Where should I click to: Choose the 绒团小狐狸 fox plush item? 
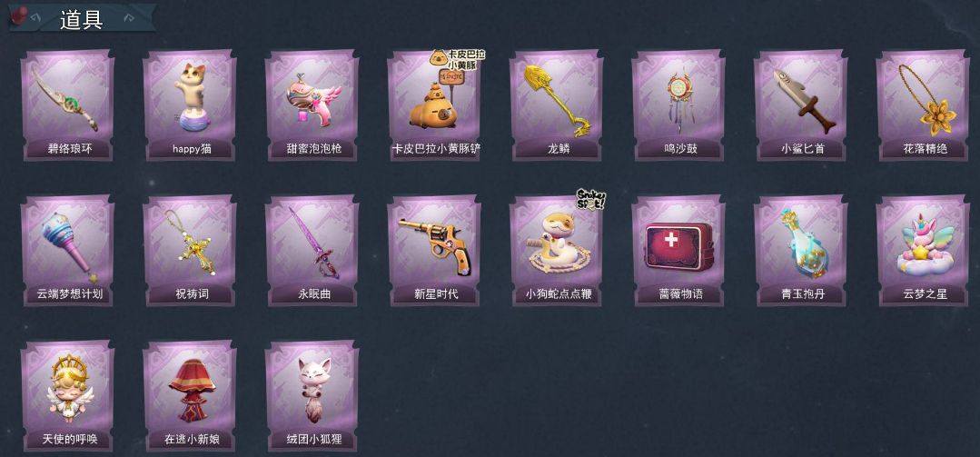click(312, 396)
